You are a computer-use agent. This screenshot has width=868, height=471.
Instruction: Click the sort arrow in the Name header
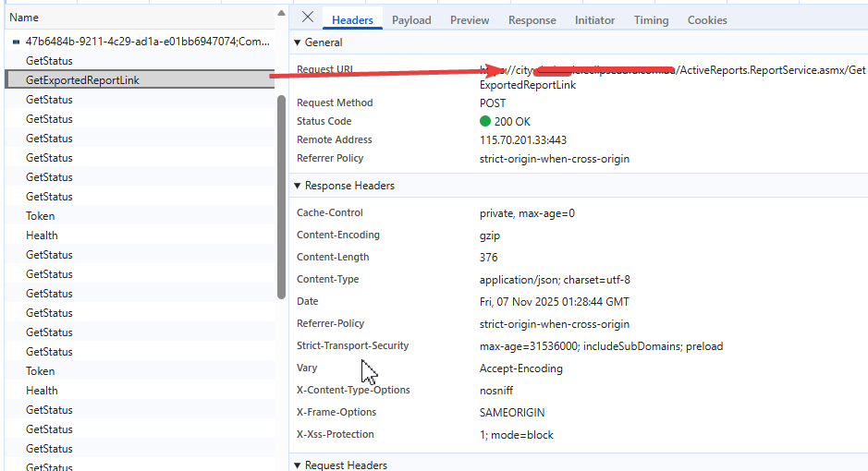(x=281, y=15)
